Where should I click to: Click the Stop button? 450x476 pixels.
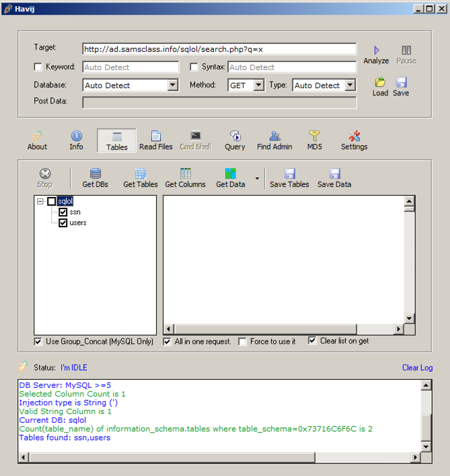coord(45,178)
